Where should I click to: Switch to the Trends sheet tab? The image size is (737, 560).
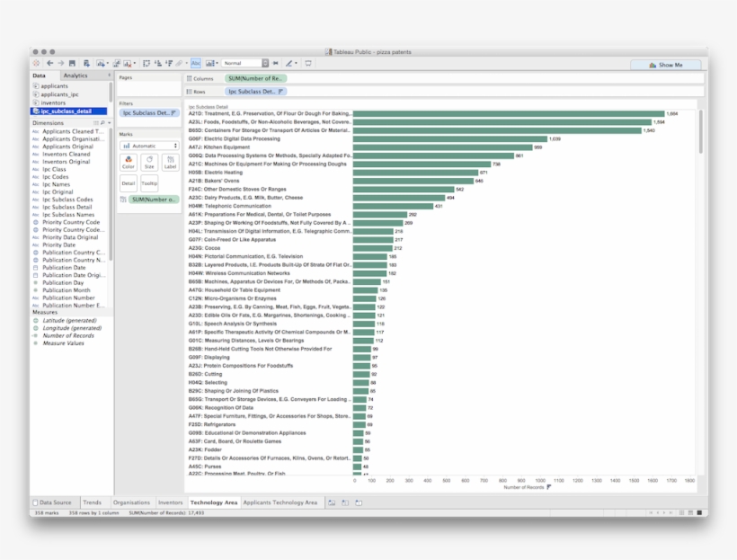tap(92, 502)
